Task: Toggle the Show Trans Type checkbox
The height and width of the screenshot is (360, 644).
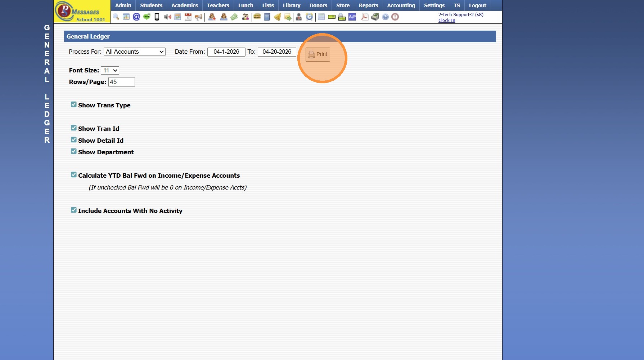Action: 74,105
